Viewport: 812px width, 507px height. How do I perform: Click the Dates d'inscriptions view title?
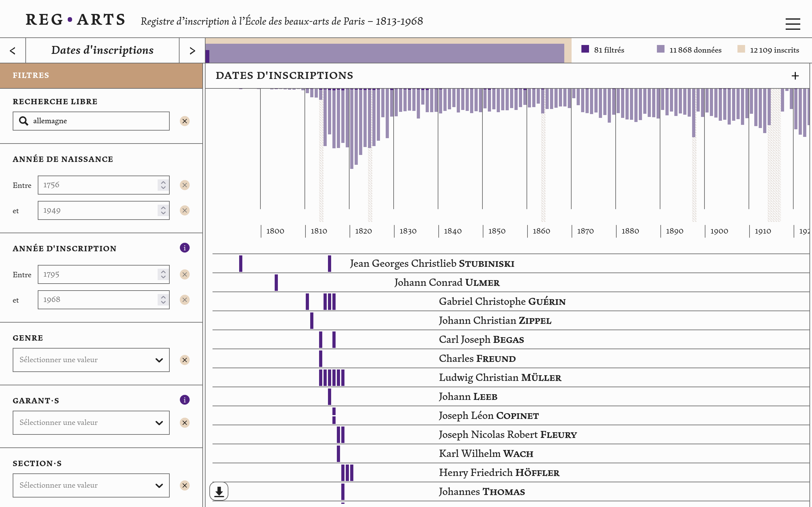point(102,50)
